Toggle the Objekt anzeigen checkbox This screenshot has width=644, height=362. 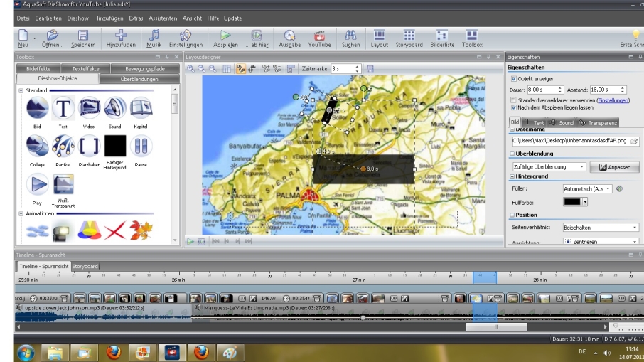click(514, 78)
